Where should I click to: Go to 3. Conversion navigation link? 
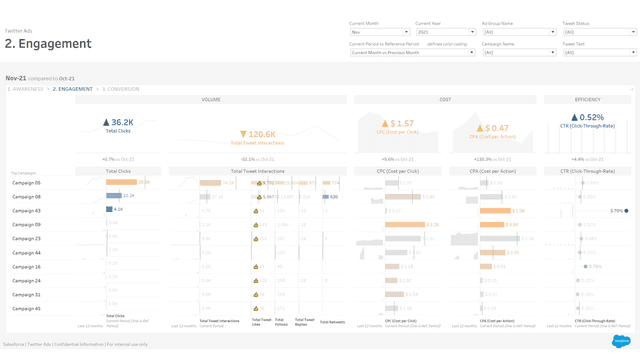(x=121, y=89)
